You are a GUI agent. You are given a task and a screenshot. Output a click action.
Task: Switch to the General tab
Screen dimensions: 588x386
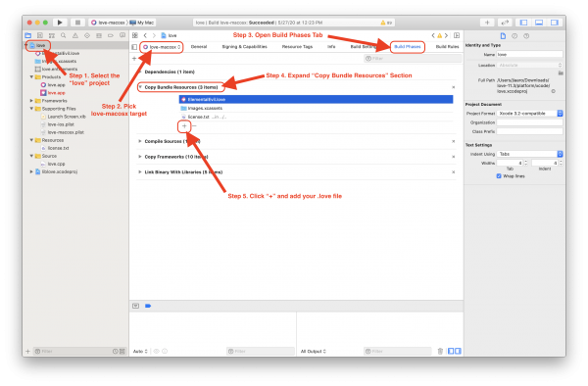tap(199, 47)
